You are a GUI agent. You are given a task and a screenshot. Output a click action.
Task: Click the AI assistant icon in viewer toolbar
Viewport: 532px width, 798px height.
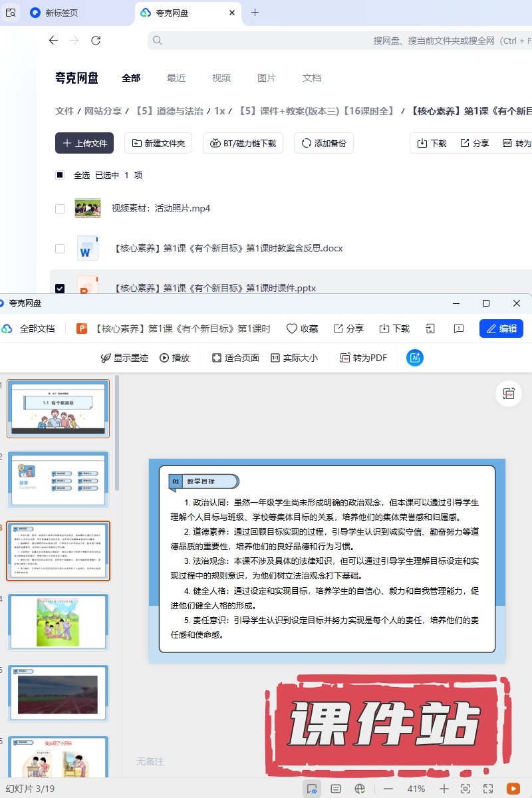tap(415, 358)
